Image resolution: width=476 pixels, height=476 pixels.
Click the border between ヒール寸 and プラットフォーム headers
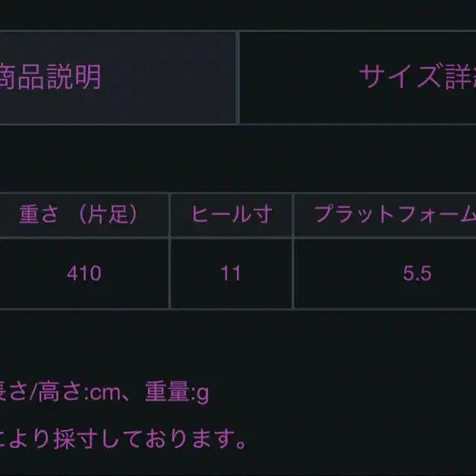coord(293,215)
